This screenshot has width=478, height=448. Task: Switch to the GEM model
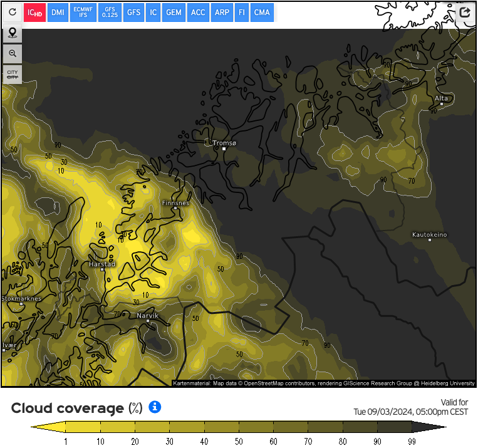click(x=174, y=13)
